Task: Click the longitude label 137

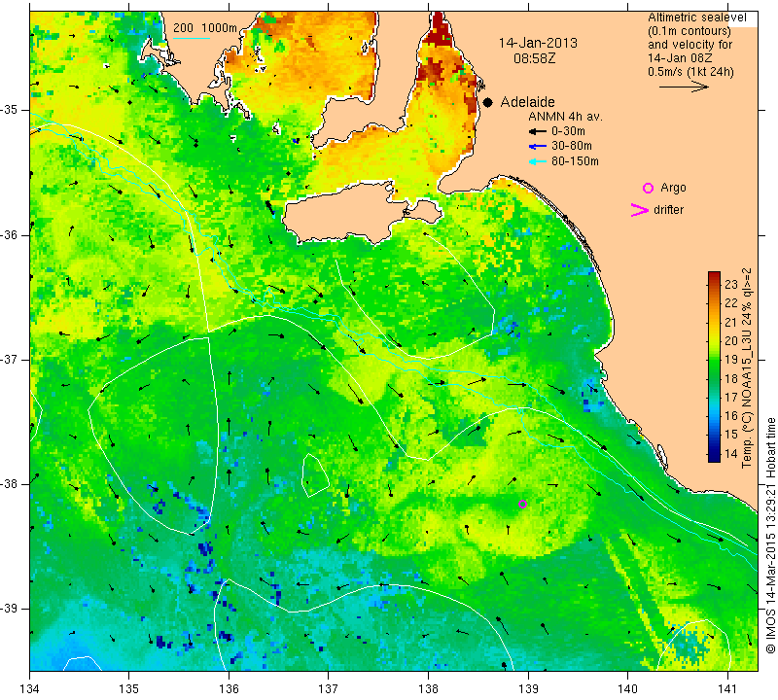Action: tap(329, 688)
